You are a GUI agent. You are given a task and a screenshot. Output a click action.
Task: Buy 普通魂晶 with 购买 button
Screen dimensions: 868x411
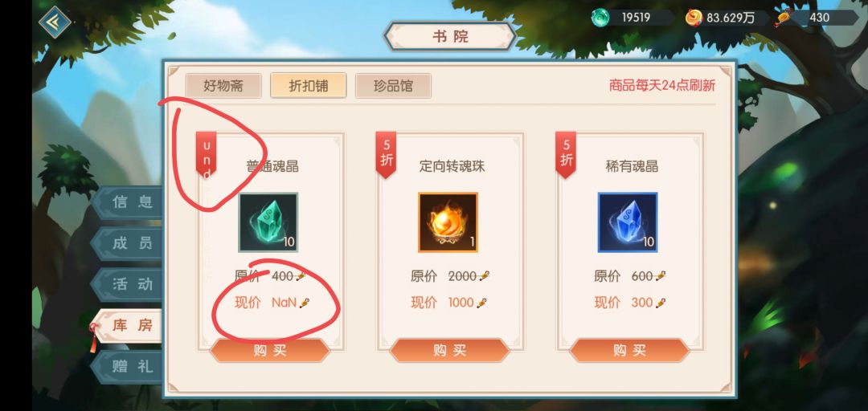click(x=270, y=350)
